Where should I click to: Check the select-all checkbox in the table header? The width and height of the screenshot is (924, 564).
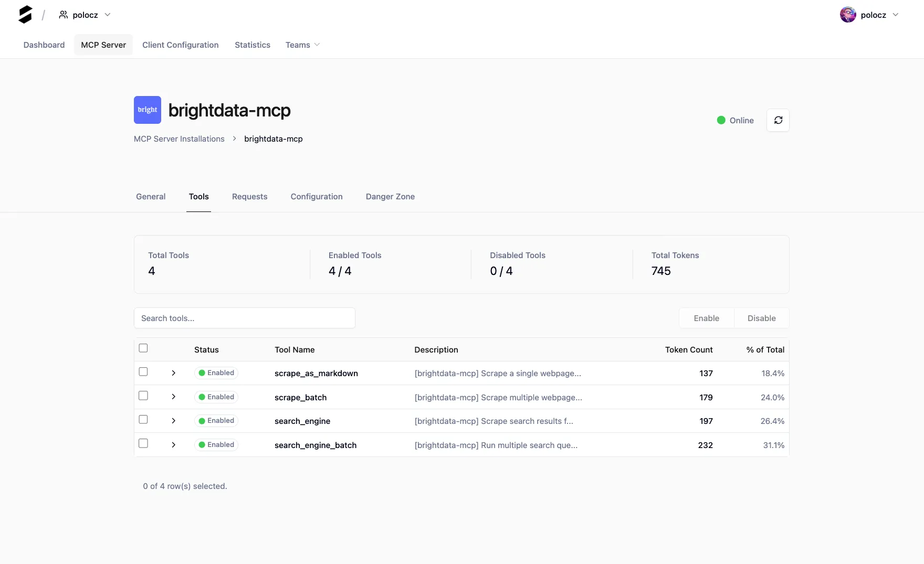pyautogui.click(x=143, y=348)
